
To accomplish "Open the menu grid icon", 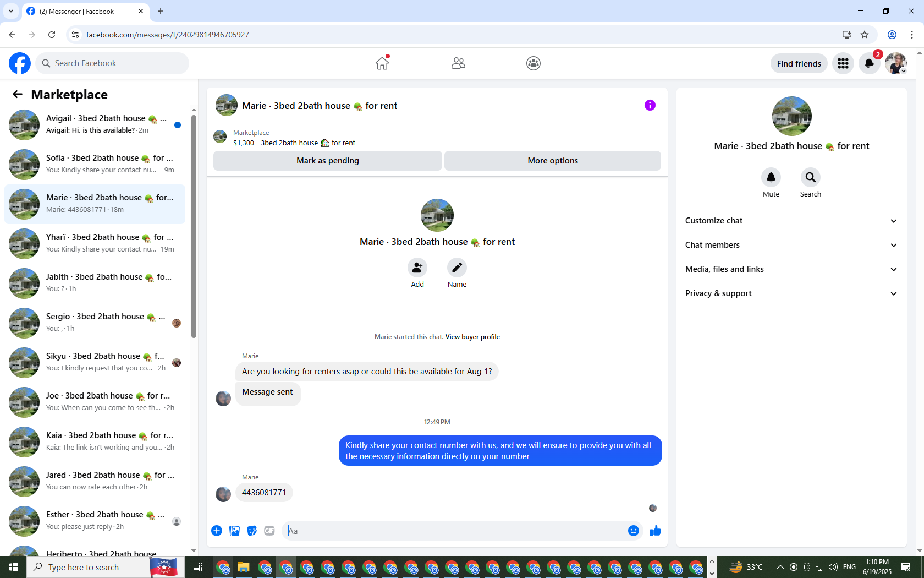I will 843,63.
